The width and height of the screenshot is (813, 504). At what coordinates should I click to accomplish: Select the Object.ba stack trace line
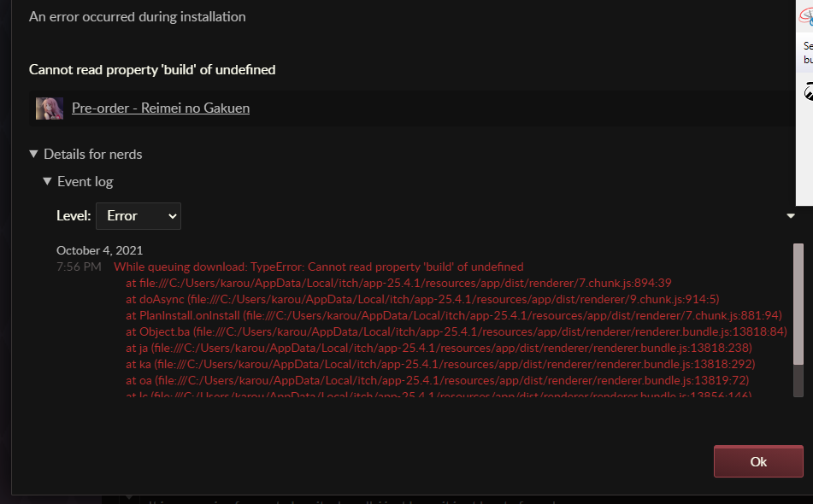click(x=457, y=331)
